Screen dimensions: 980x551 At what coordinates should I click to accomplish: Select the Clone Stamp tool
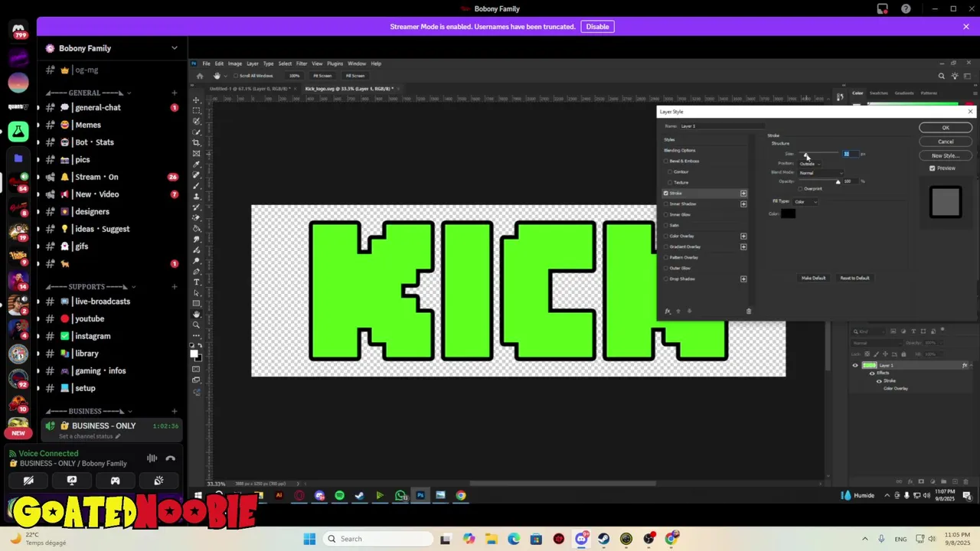pos(197,197)
